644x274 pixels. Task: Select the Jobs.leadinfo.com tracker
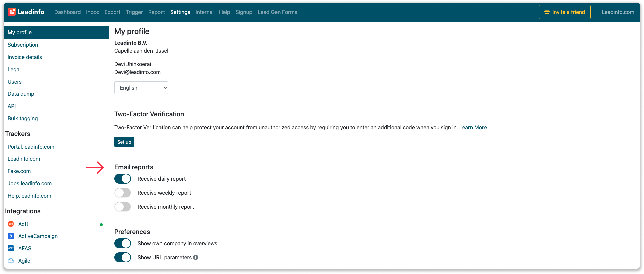30,183
